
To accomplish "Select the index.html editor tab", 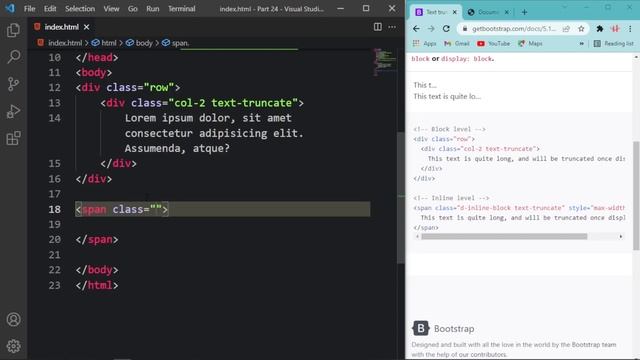I will point(62,27).
